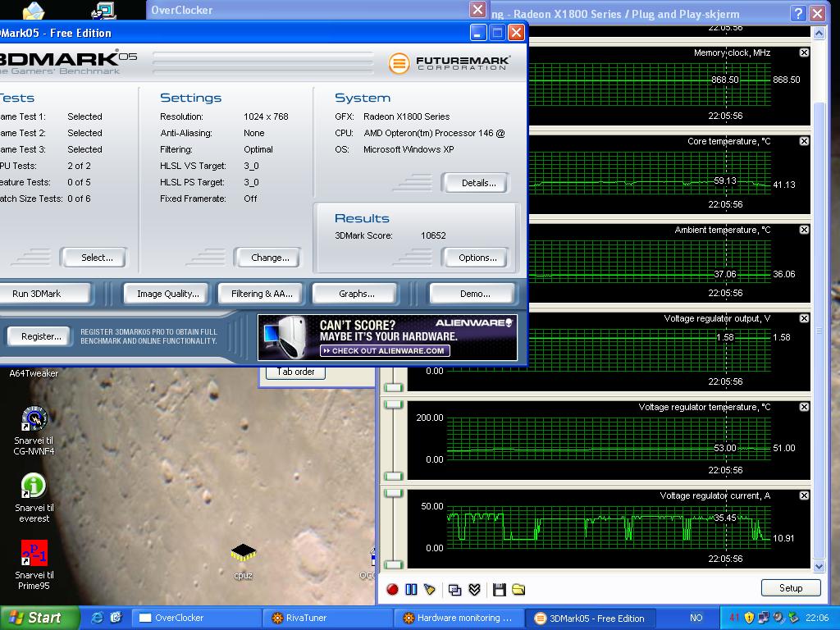
Task: Launch Internet Explorer from quick launch
Action: point(97,618)
